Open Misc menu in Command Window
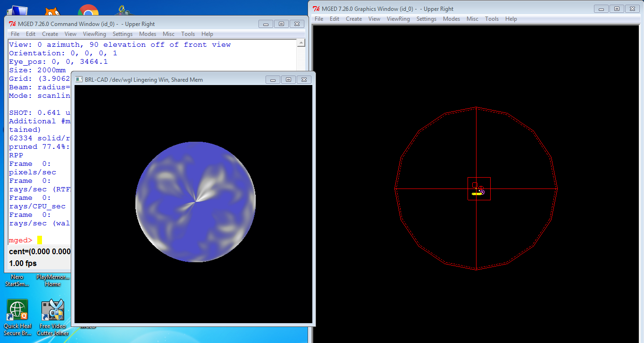This screenshot has width=644, height=343. tap(169, 34)
